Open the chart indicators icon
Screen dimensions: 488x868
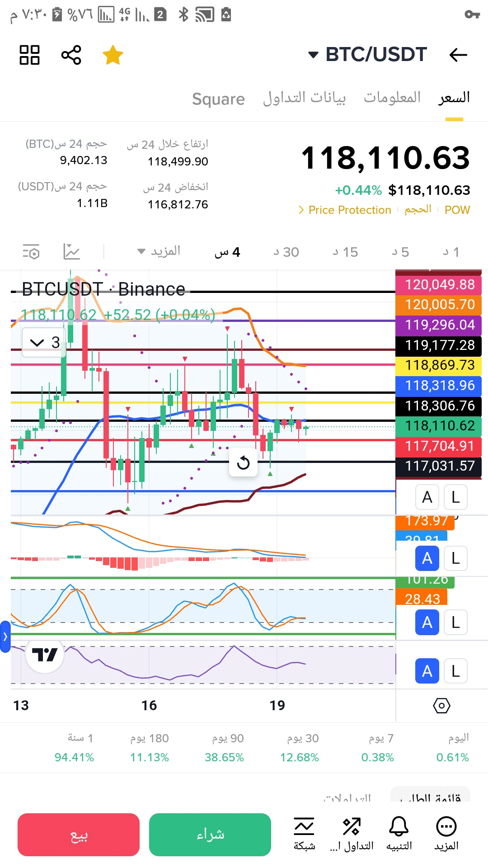pyautogui.click(x=71, y=251)
